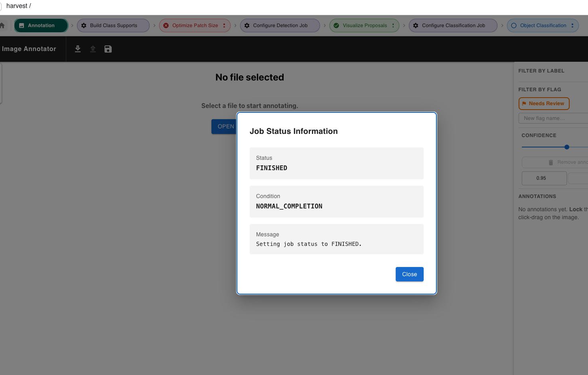Click the download annotations icon
Image resolution: width=588 pixels, height=375 pixels.
78,49
